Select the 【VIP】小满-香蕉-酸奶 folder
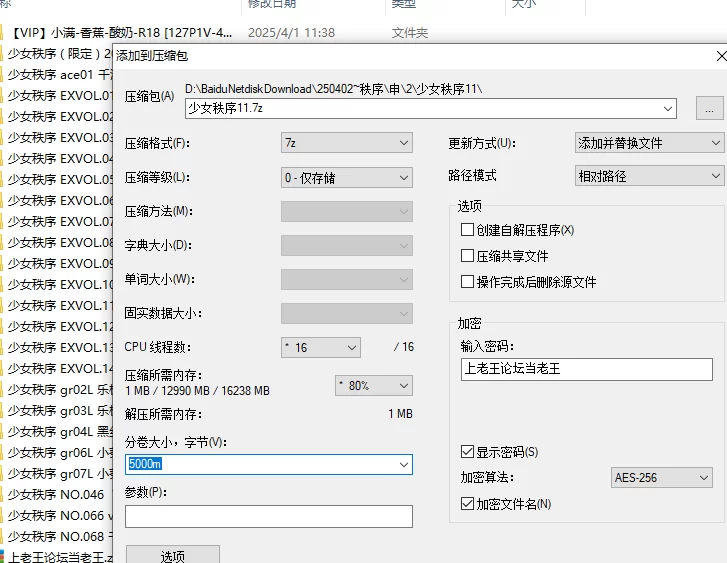 120,33
